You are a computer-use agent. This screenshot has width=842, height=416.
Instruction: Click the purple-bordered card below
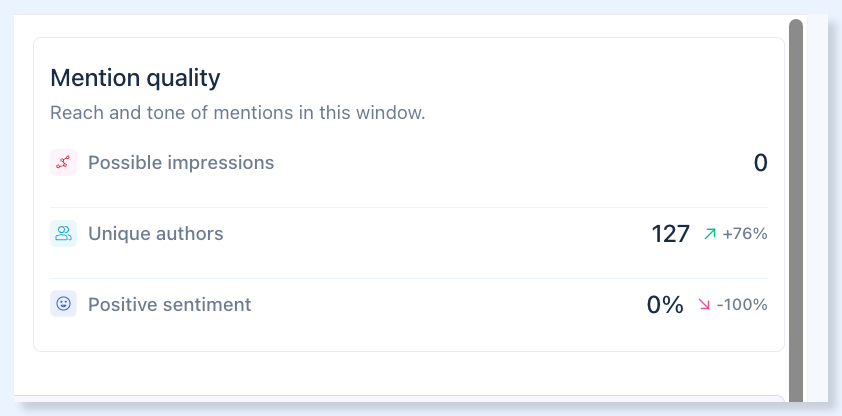pos(399,398)
